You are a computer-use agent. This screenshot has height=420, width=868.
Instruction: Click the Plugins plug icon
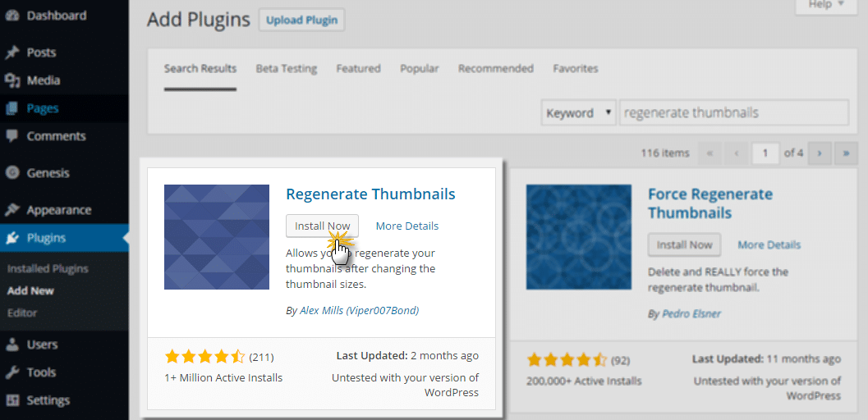(11, 238)
